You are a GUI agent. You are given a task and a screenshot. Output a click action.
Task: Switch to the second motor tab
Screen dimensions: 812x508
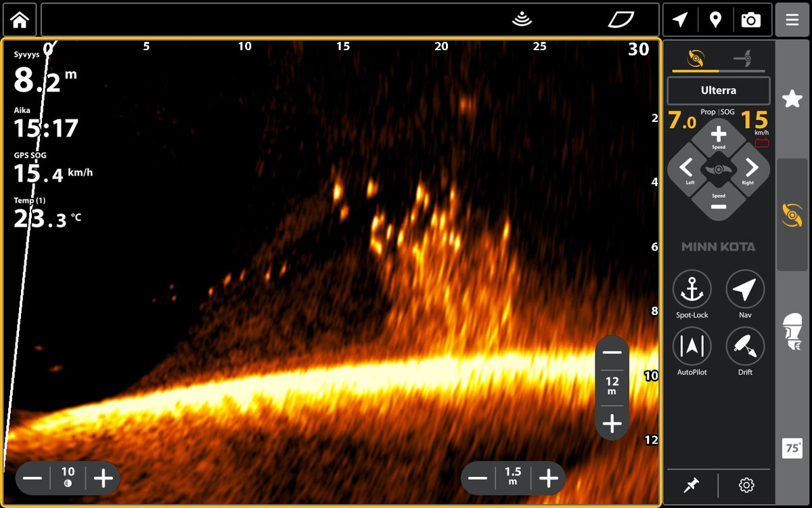pyautogui.click(x=742, y=60)
